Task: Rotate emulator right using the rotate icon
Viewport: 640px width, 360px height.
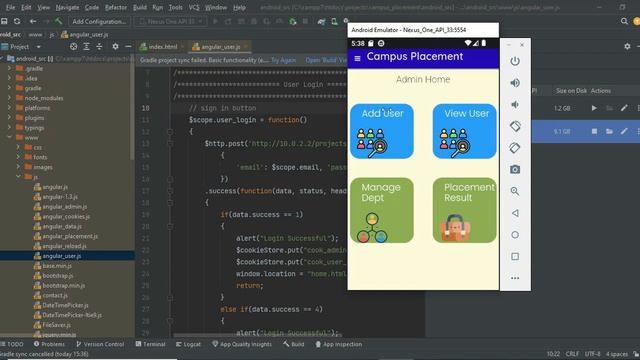Action: tap(515, 148)
